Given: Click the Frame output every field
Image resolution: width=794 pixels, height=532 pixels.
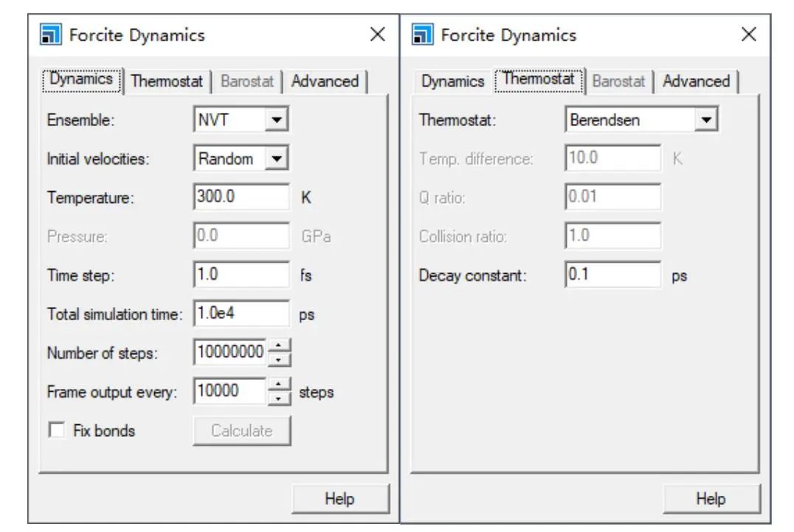Looking at the screenshot, I should (230, 391).
